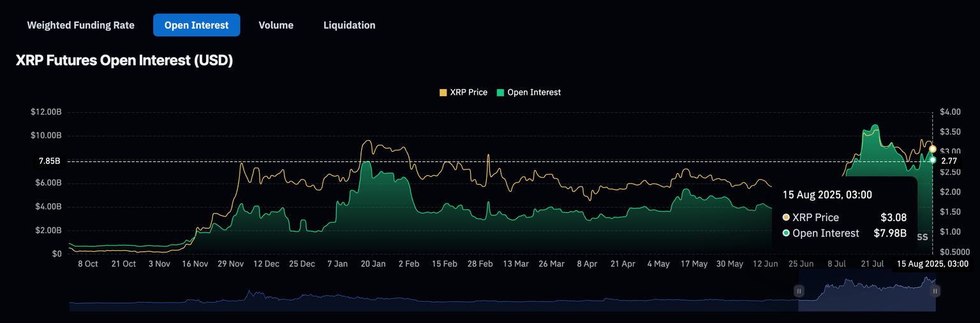Click the green Open Interest marker on the chart
Screen dimensions: 980x323
pos(933,160)
